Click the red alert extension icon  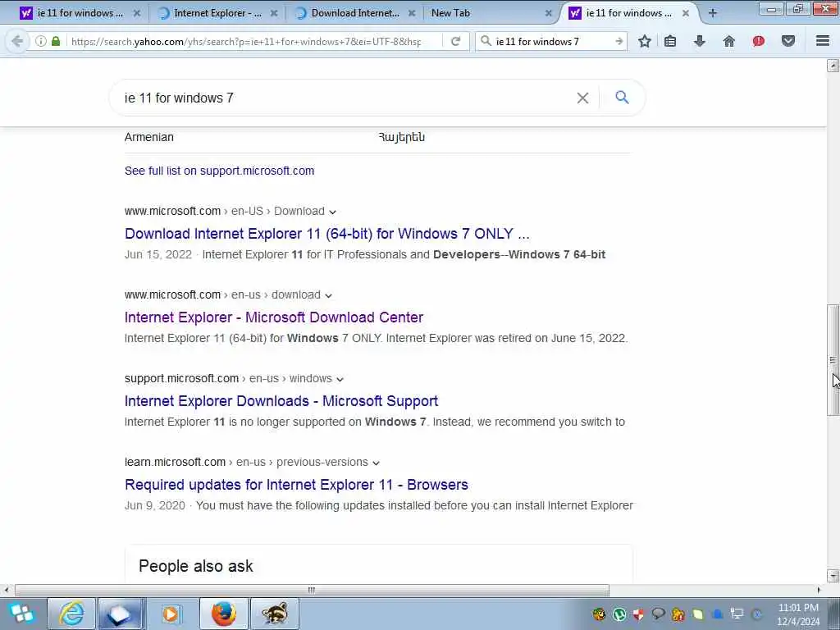(x=758, y=41)
